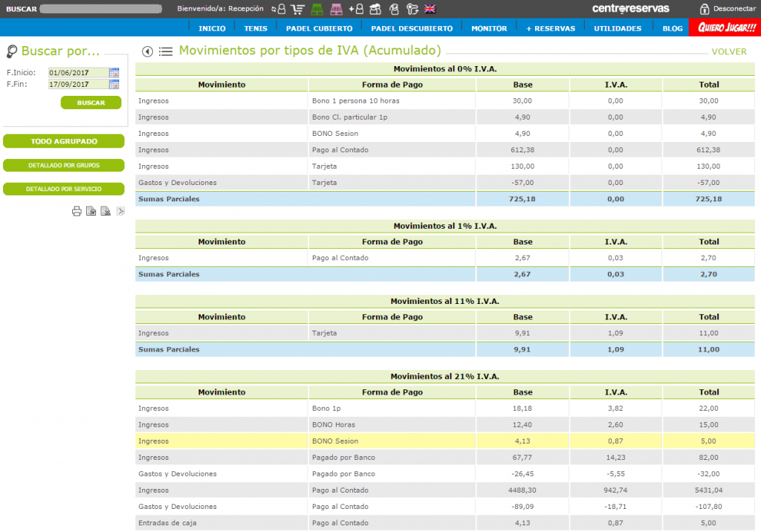761x532 pixels.
Task: Open the shopping cart icon
Action: (297, 9)
